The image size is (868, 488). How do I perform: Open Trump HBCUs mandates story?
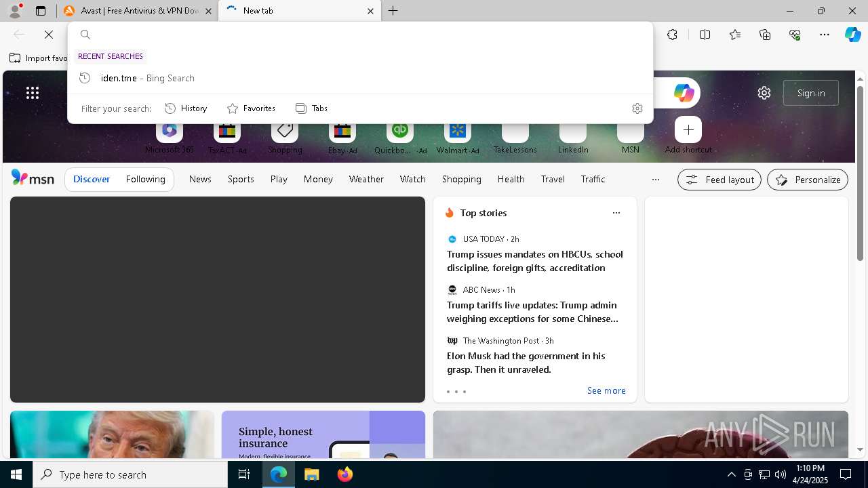[x=535, y=261]
